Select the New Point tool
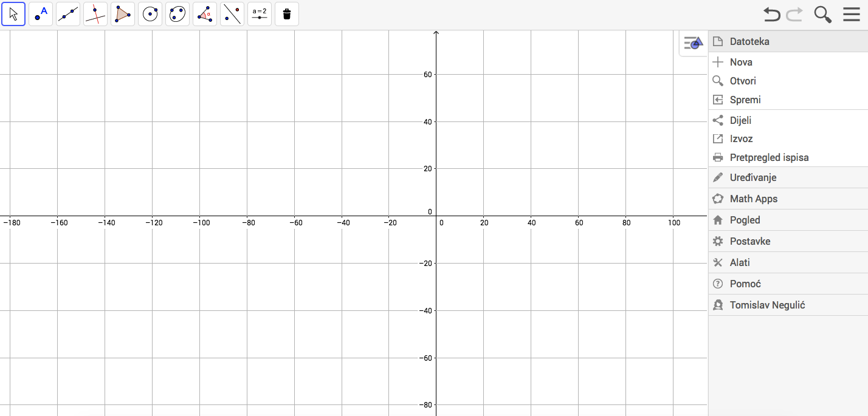Image resolution: width=868 pixels, height=416 pixels. coord(41,14)
